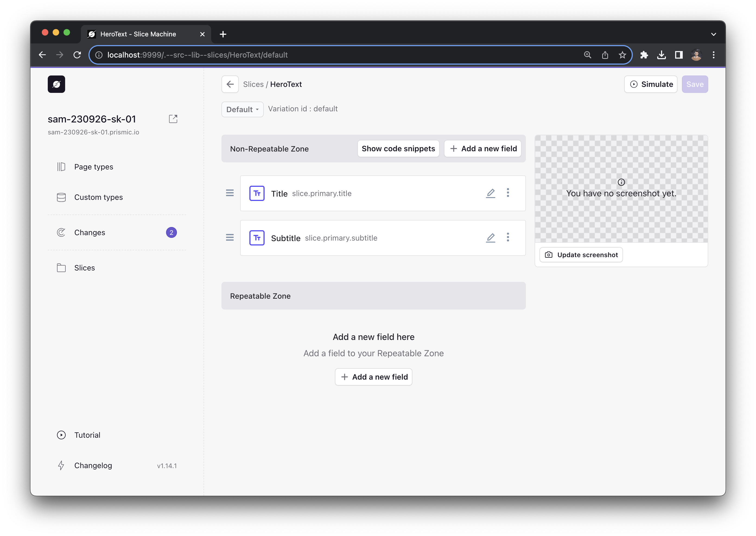Open Title field three-dot options menu

(x=508, y=193)
